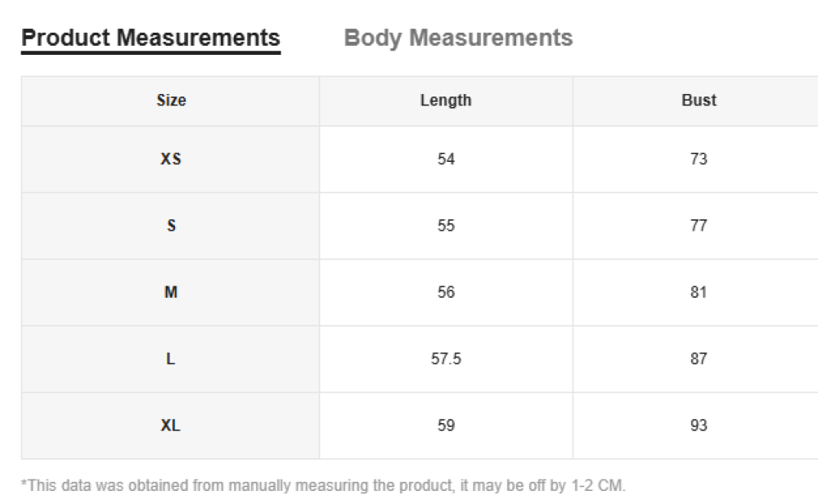This screenshot has width=818, height=504.
Task: Click the manual measurement disclaimer note
Action: click(323, 485)
